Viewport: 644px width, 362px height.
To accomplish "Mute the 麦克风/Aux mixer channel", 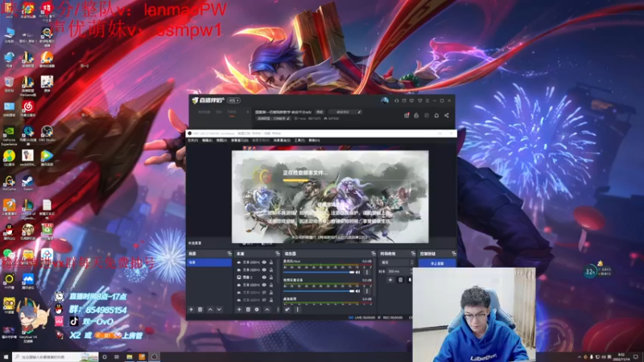I will click(x=358, y=272).
